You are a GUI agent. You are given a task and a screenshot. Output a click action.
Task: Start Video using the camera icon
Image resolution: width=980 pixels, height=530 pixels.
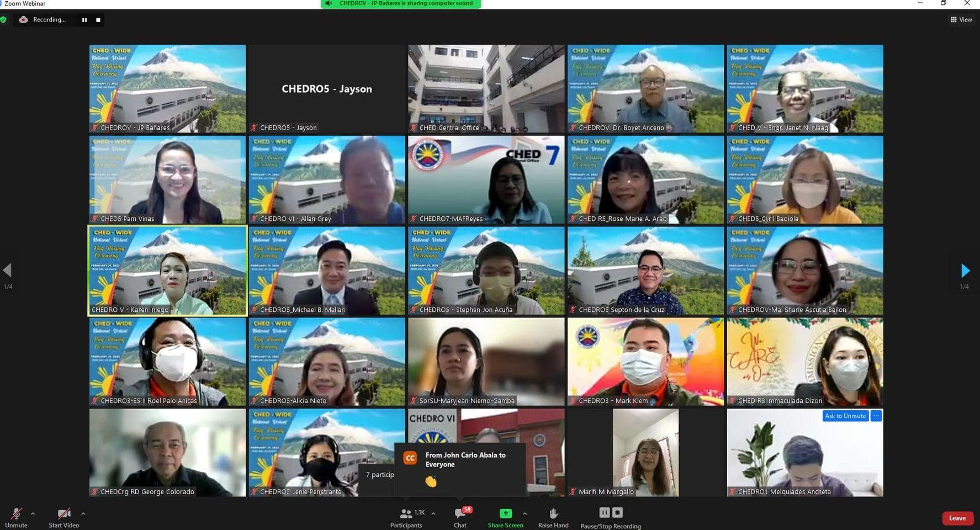point(63,514)
